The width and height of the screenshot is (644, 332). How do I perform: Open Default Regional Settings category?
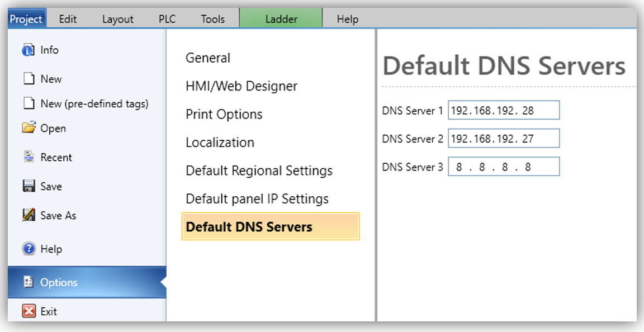[x=259, y=170]
